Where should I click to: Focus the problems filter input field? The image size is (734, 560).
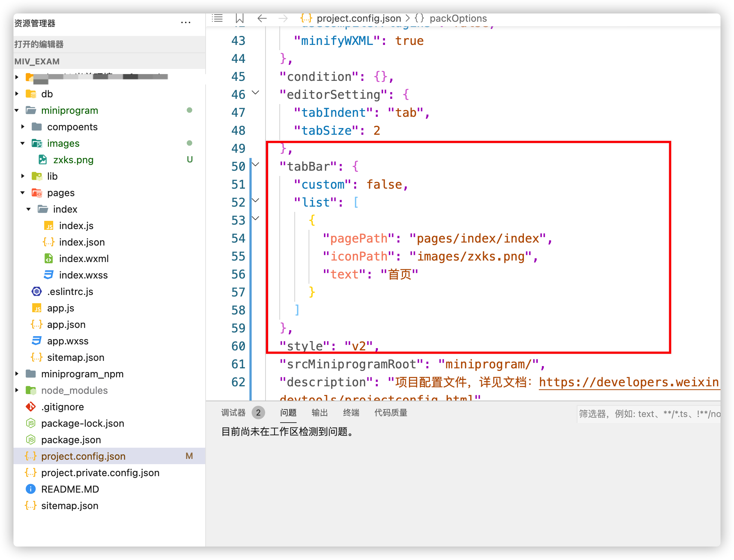(x=648, y=414)
